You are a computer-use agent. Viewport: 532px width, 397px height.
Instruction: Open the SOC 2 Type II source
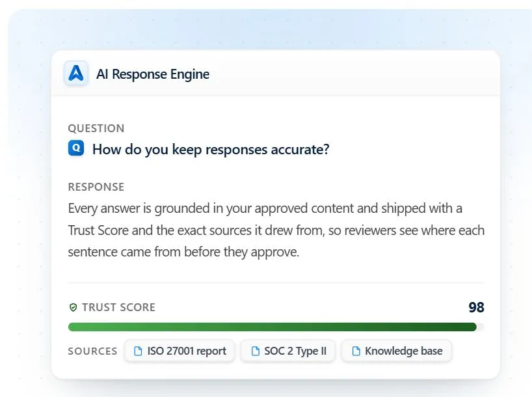tap(288, 351)
